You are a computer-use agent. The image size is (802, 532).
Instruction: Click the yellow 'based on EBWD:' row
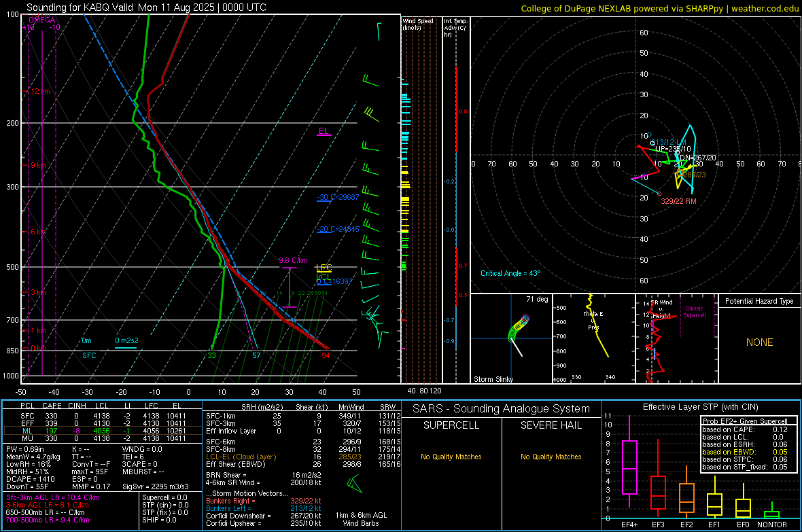click(745, 452)
